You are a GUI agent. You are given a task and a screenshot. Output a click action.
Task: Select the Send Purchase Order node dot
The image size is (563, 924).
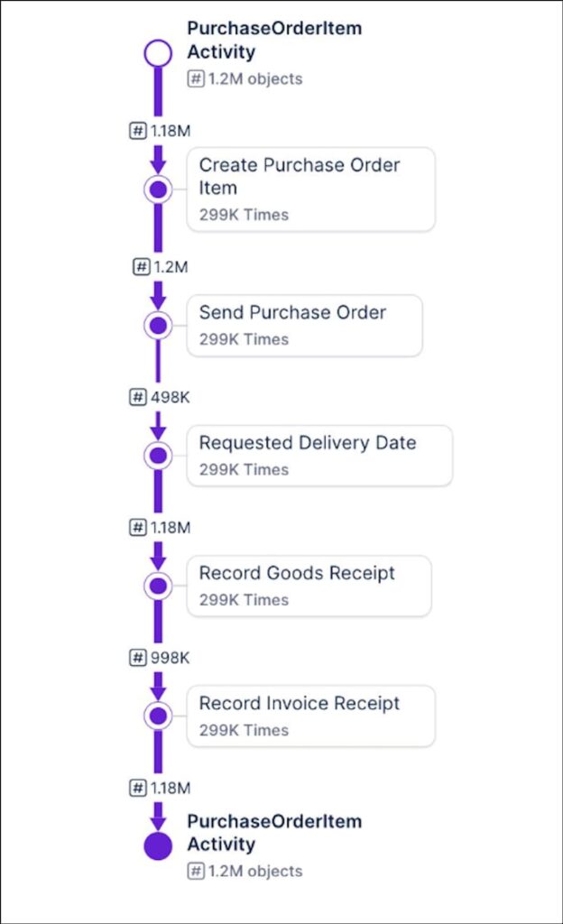159,325
